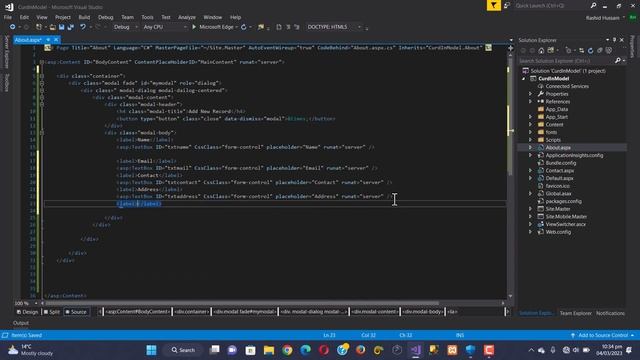Expand the Scripts folder
The width and height of the screenshot is (640, 360).
point(531,140)
